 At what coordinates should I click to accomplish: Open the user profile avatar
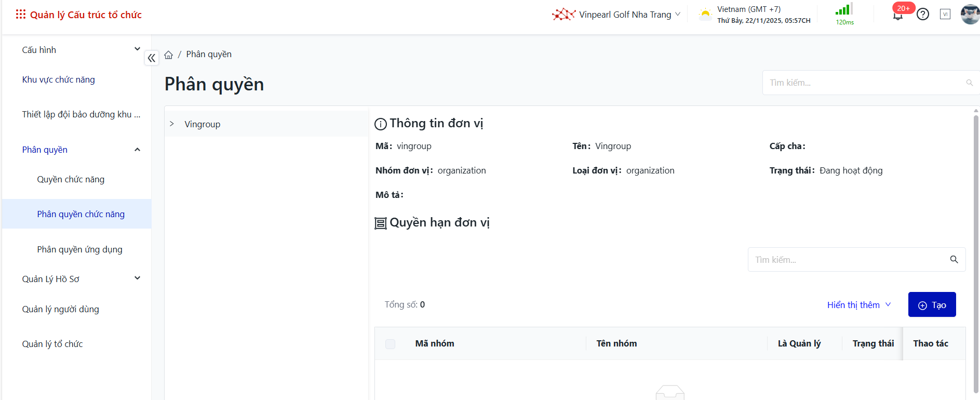click(970, 15)
